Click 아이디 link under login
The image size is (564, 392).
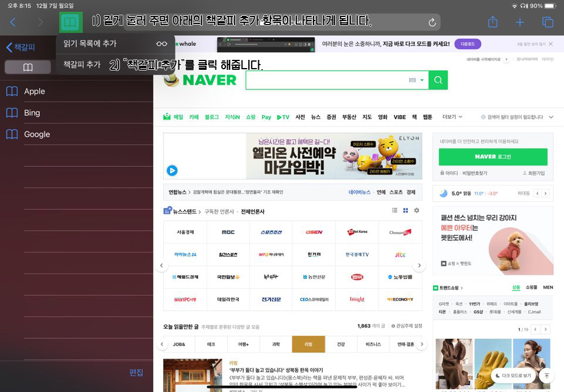tap(451, 173)
